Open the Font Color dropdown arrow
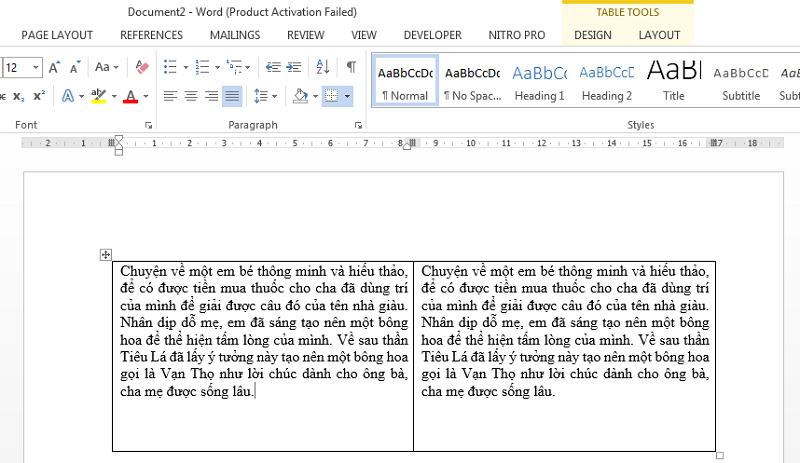800x463 pixels. [x=146, y=96]
